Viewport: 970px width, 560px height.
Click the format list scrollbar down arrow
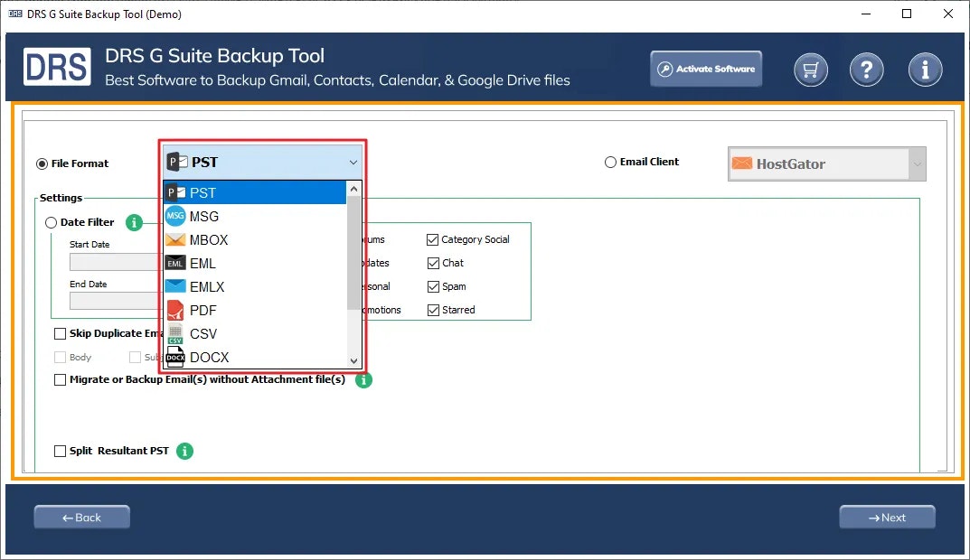pos(353,361)
